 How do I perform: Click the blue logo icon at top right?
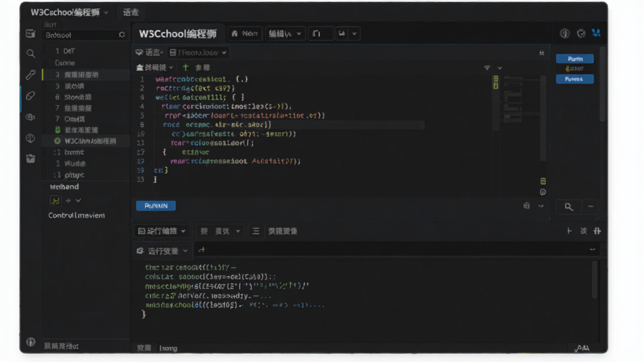[x=596, y=33]
